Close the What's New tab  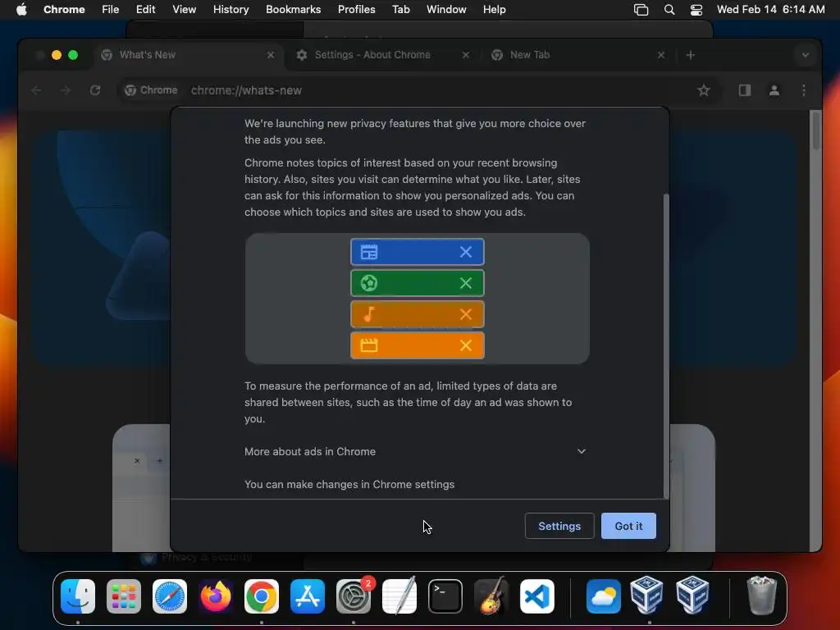[x=271, y=55]
